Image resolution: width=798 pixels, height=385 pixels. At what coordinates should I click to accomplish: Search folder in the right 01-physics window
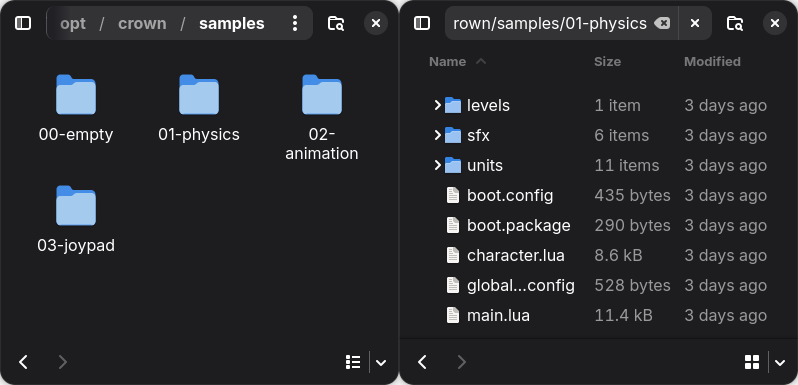coord(735,23)
